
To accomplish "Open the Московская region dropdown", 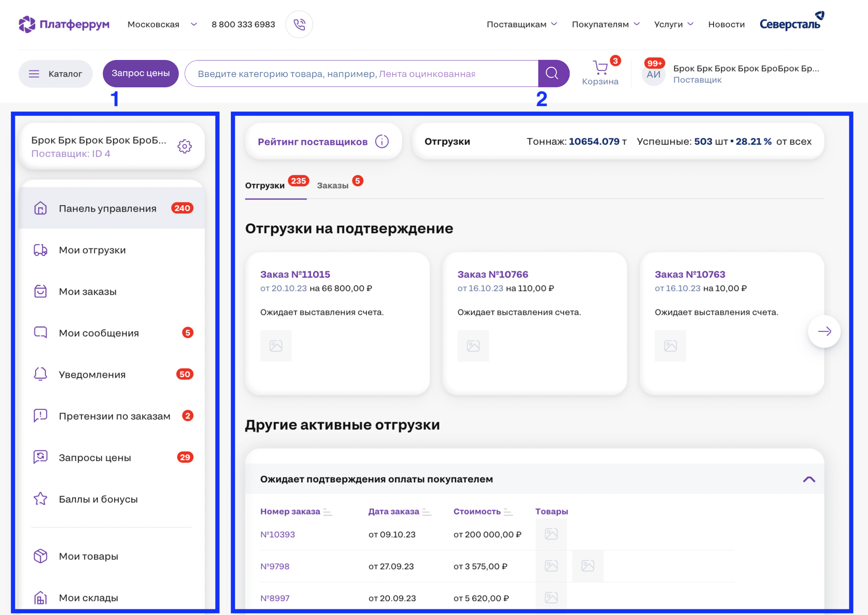I will (162, 24).
